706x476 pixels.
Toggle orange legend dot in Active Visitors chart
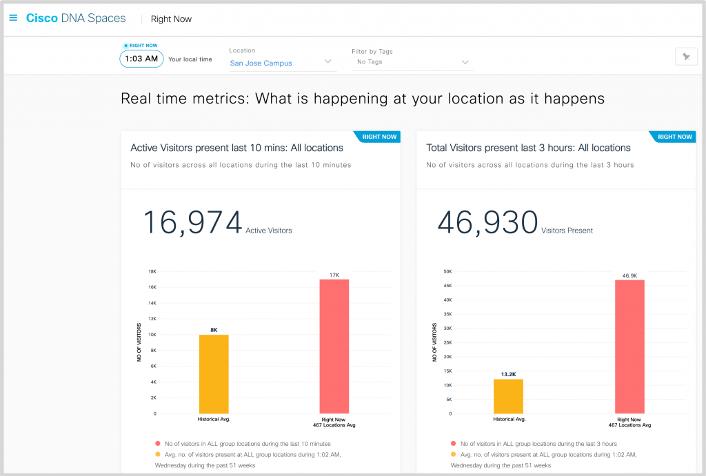pos(157,453)
